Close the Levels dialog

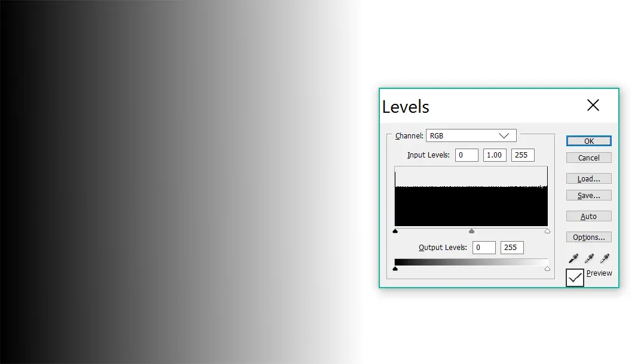(x=593, y=105)
